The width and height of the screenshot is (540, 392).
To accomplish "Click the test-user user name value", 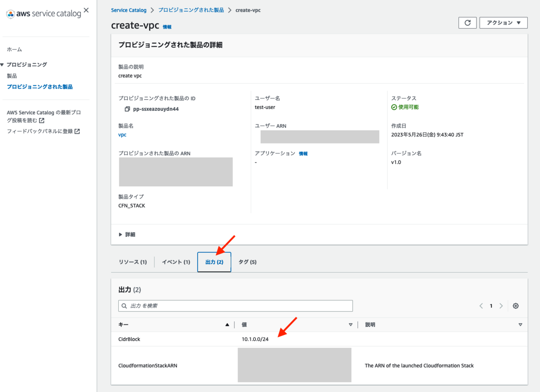I will pyautogui.click(x=265, y=107).
